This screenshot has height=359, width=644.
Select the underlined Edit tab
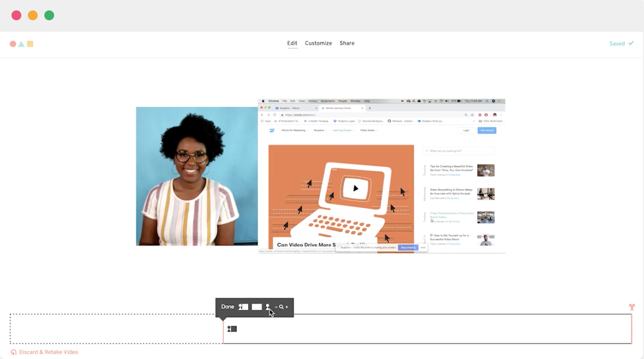[292, 43]
